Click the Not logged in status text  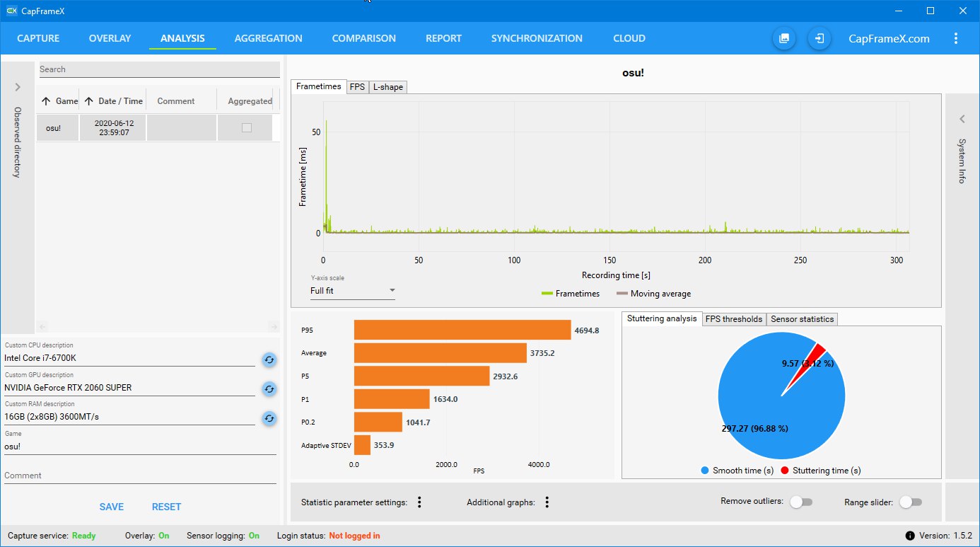(x=354, y=536)
